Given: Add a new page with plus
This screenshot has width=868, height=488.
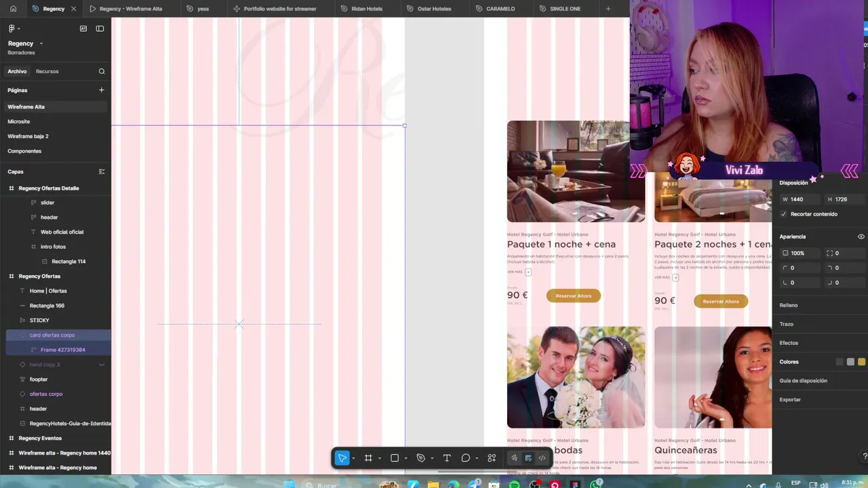Looking at the screenshot, I should coord(102,90).
